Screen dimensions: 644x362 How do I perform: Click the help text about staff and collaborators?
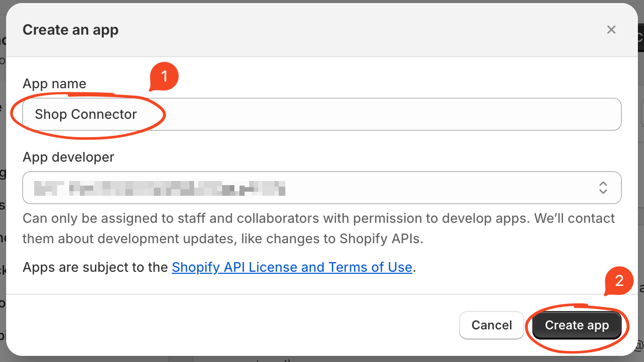[x=319, y=228]
